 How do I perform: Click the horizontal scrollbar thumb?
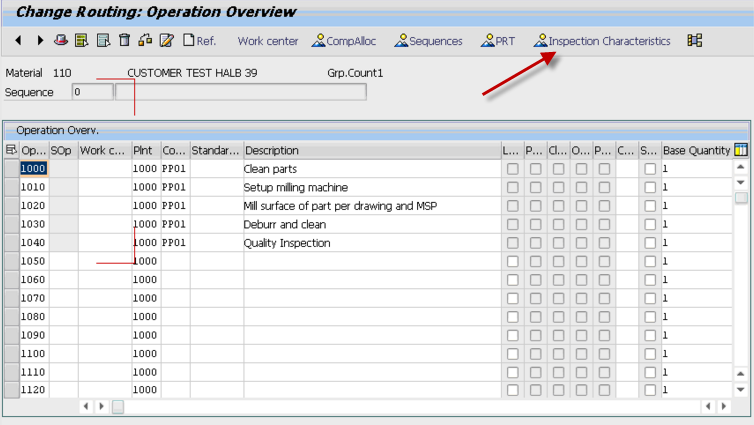(x=118, y=407)
